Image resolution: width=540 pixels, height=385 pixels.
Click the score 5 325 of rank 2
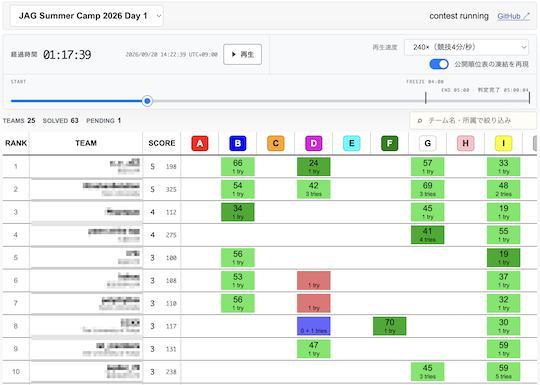coord(163,189)
